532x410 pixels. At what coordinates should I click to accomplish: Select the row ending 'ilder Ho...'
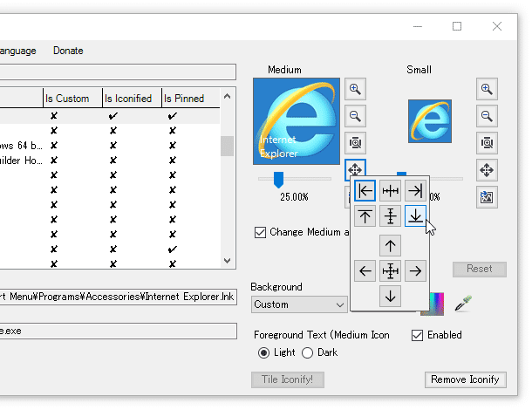[110, 161]
